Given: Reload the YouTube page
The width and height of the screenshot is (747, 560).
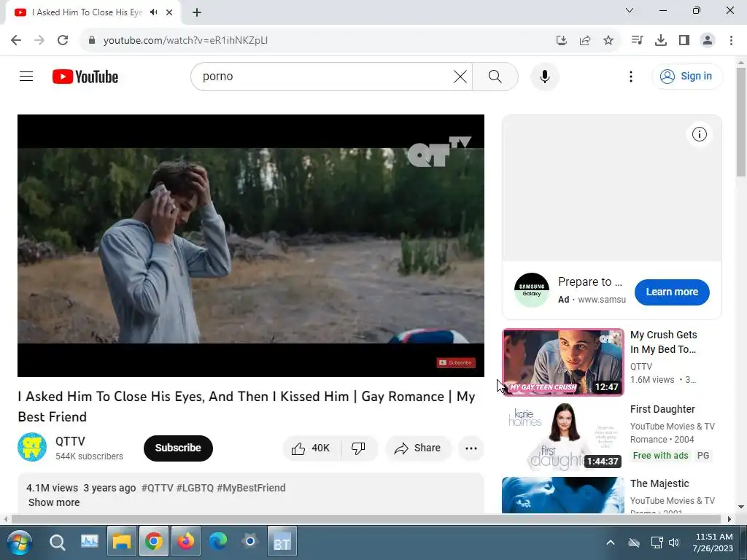Looking at the screenshot, I should [x=63, y=40].
